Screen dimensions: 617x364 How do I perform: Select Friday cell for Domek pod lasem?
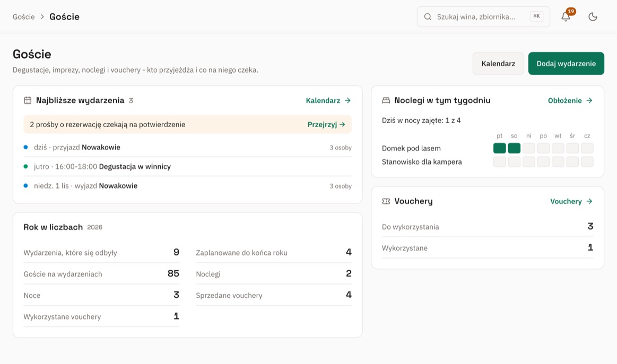tap(499, 148)
